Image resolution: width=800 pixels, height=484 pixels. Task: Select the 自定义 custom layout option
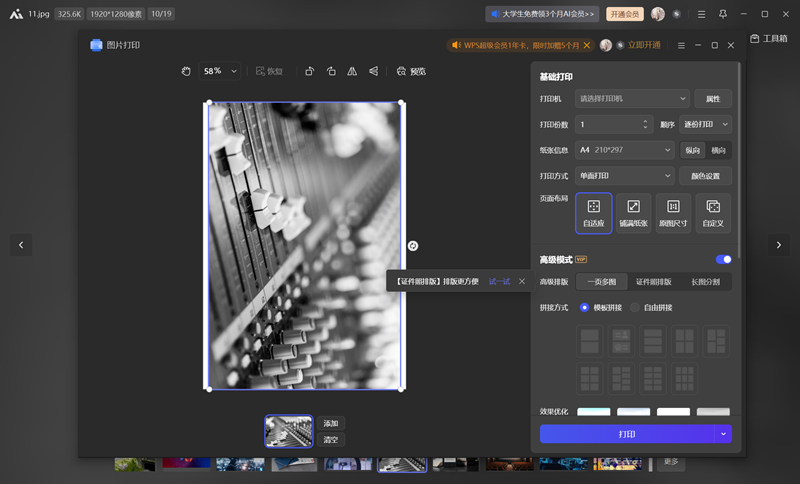tap(713, 212)
